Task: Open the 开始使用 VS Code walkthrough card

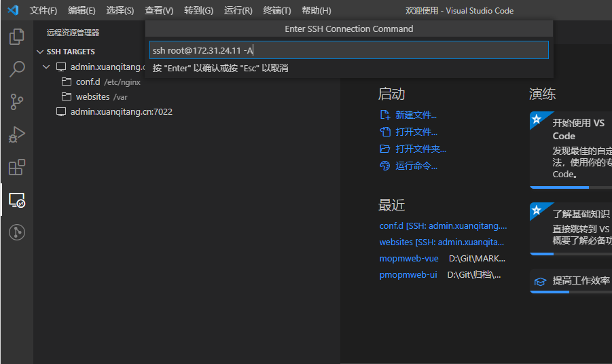Action: click(x=571, y=149)
